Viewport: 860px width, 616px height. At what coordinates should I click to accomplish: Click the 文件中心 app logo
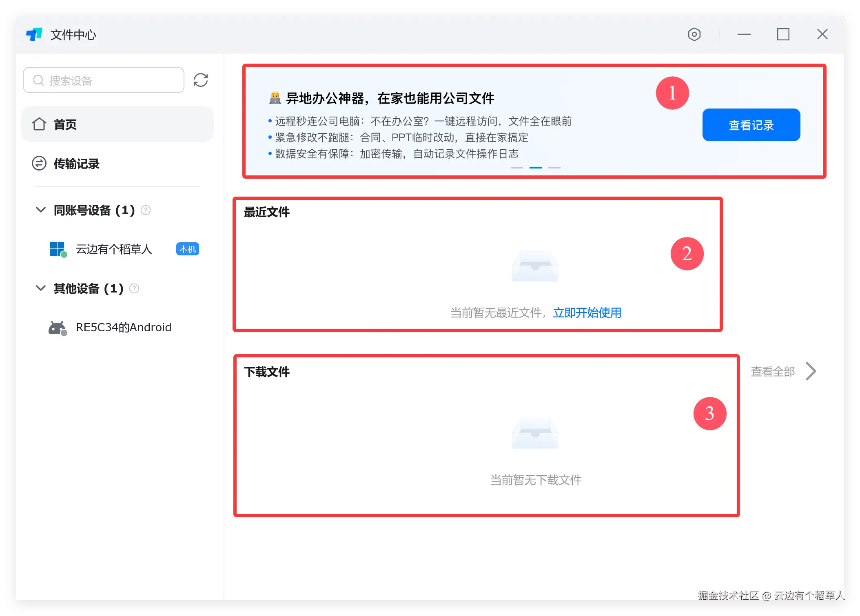(34, 34)
